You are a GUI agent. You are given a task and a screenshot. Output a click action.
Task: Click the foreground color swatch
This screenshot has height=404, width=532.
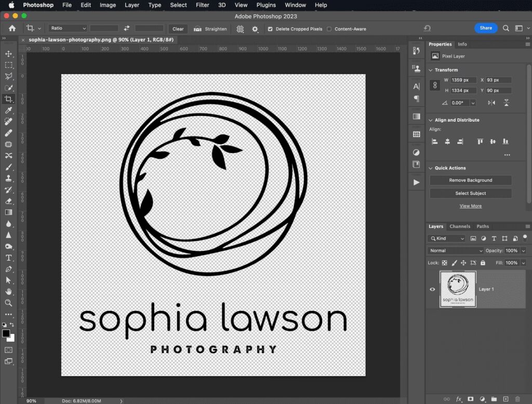coord(6,333)
